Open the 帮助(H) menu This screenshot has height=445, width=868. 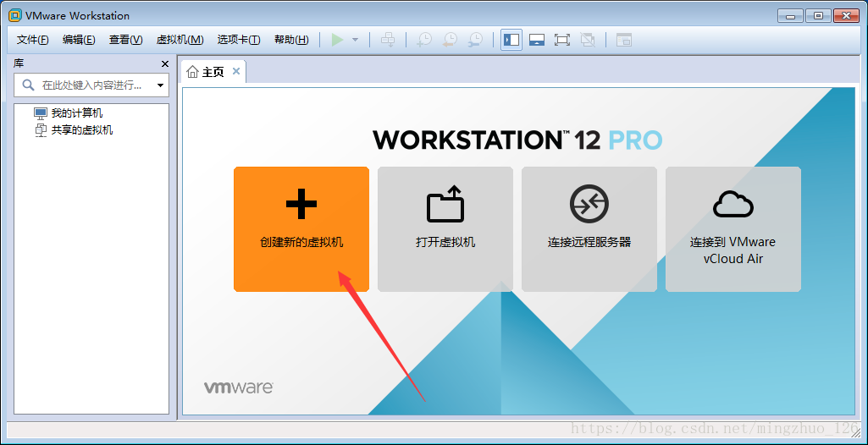291,40
